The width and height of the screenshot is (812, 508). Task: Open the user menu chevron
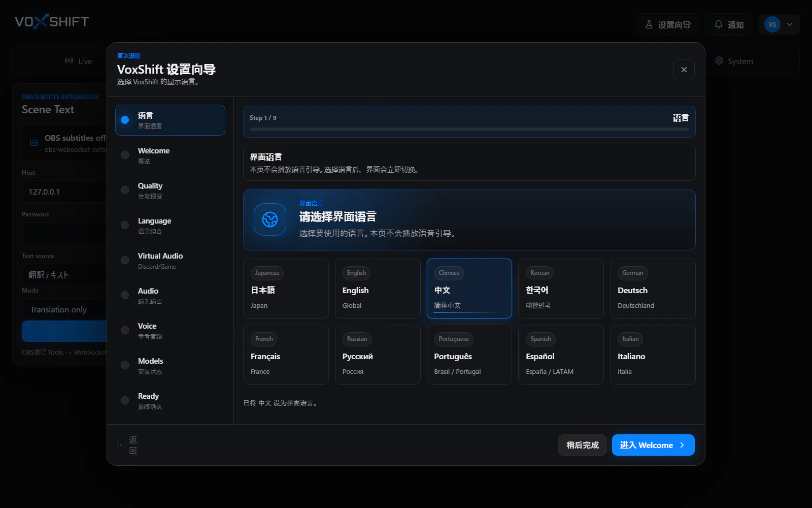point(790,24)
